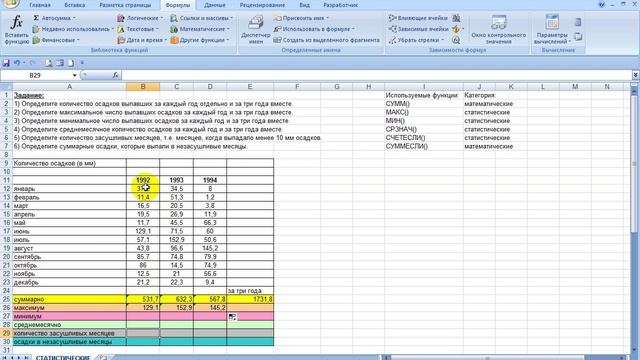Click the show formulas icon
This screenshot has width=640, height=360.
[456, 18]
